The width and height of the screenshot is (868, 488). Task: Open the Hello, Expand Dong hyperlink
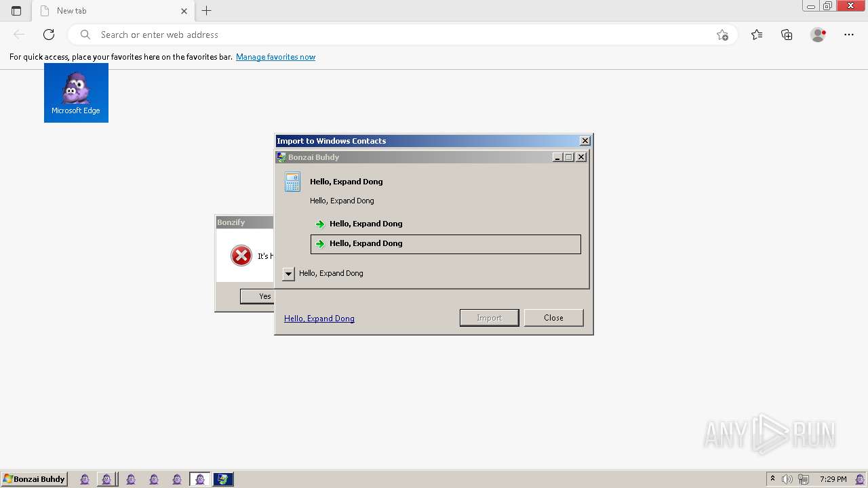[319, 319]
